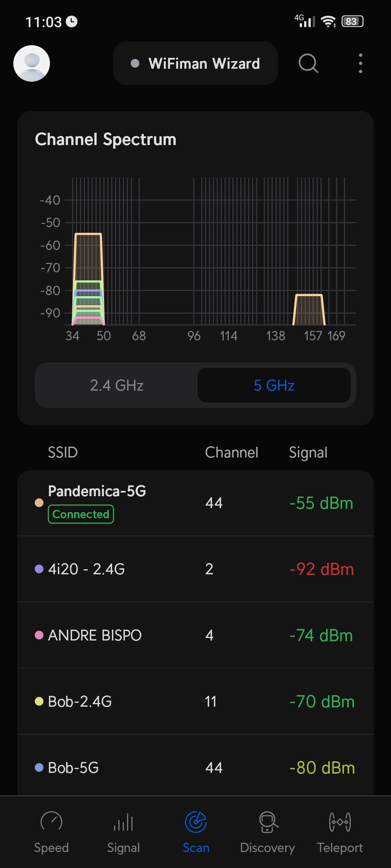Select the Bob-5G network row
The width and height of the screenshot is (391, 868).
tap(195, 767)
